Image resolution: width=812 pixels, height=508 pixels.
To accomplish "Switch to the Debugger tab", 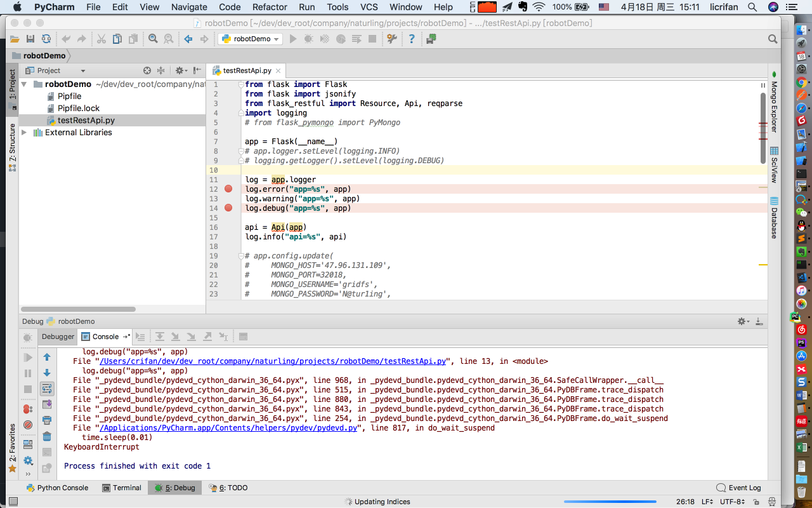I will tap(58, 337).
